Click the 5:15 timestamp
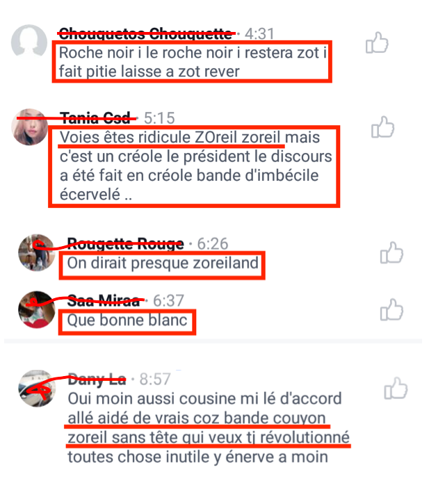 point(159,118)
